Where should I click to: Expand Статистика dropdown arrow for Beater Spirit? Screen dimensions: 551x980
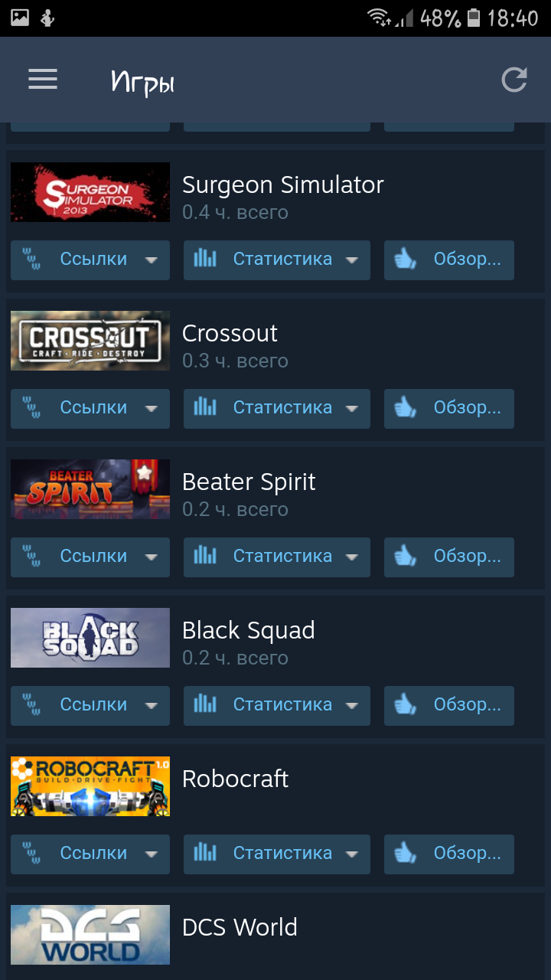click(x=352, y=557)
